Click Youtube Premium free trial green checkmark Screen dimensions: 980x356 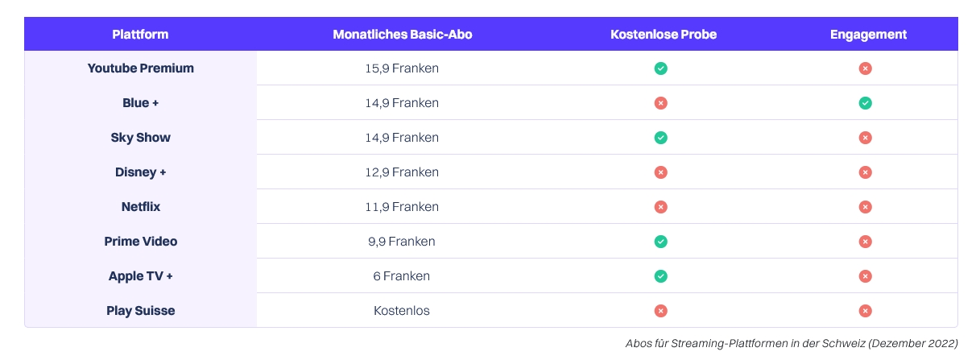[660, 68]
